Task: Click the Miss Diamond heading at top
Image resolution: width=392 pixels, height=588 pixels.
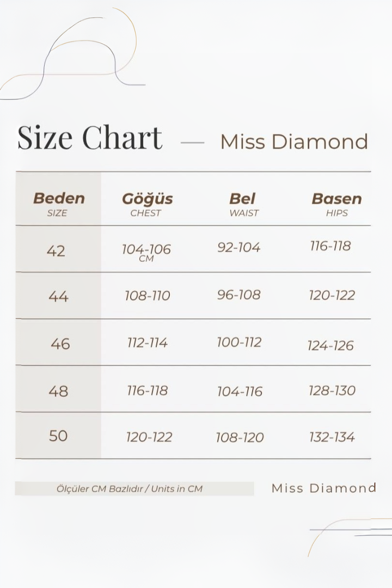Action: 294,142
